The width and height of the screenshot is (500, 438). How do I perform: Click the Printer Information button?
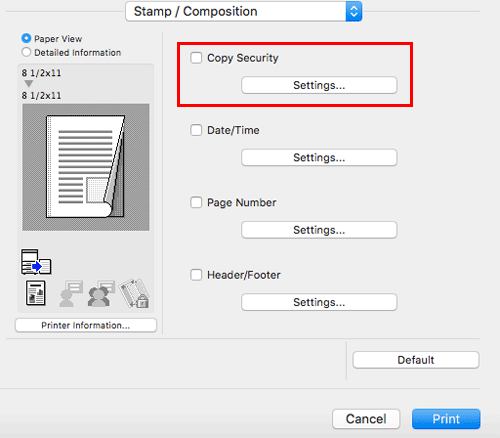tap(86, 325)
